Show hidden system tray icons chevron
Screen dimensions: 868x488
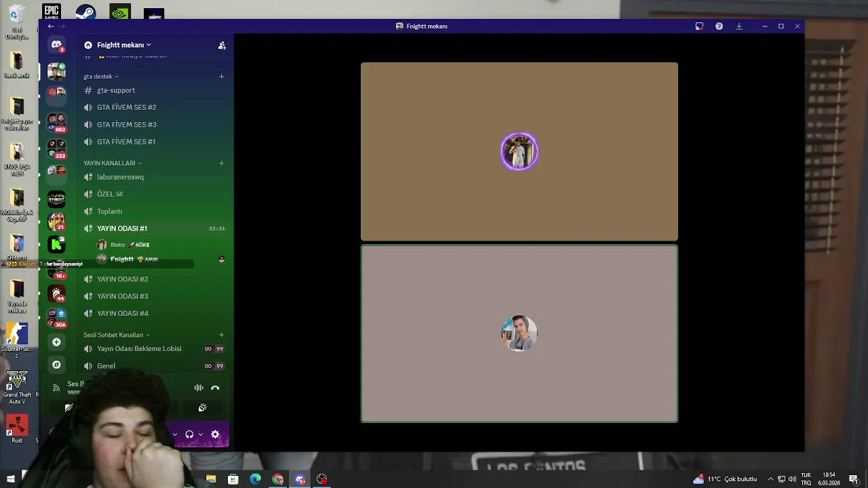(770, 479)
